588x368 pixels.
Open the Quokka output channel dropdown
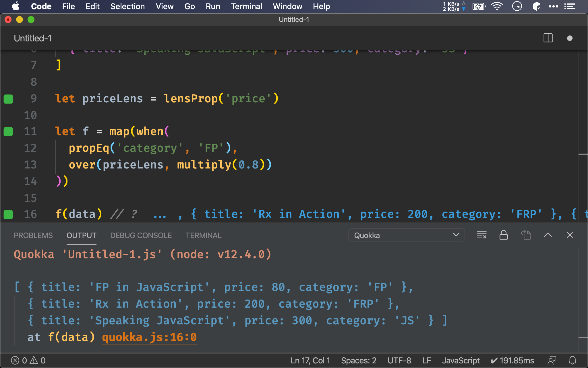coord(406,235)
